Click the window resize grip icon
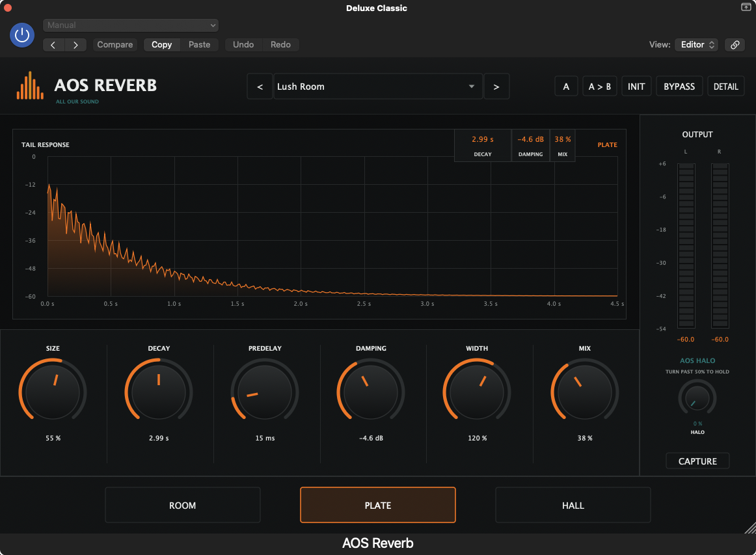 pos(749,528)
